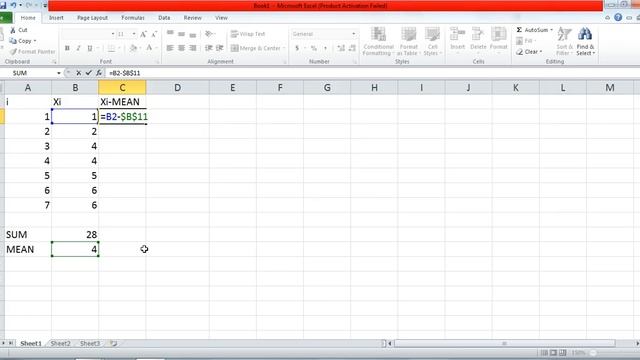This screenshot has height=360, width=640.
Task: Open Find & Select menu
Action: (x=586, y=41)
